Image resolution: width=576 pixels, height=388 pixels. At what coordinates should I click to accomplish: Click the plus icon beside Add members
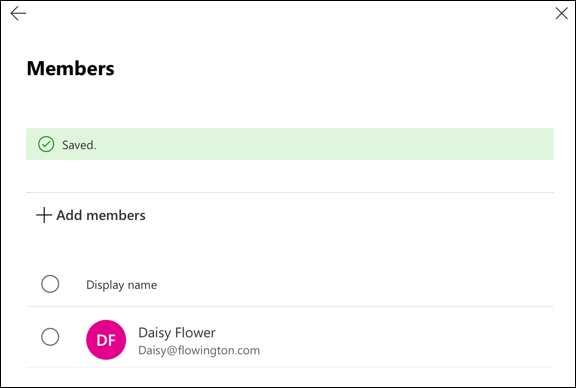[44, 215]
